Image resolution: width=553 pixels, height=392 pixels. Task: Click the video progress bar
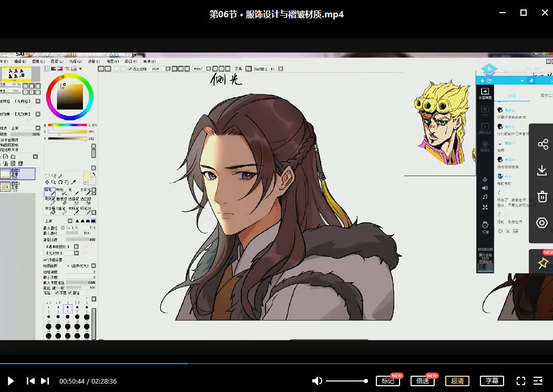tap(263, 363)
